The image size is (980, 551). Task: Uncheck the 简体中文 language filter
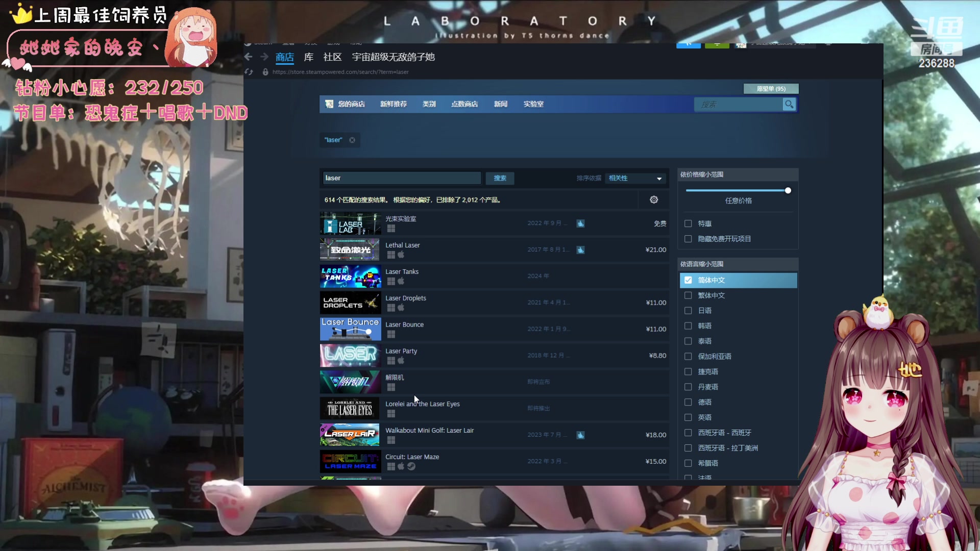pyautogui.click(x=688, y=280)
